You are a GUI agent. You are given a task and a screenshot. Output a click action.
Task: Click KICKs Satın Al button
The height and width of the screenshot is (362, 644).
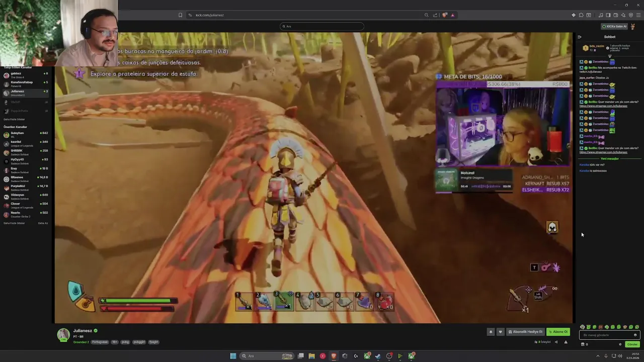(614, 26)
